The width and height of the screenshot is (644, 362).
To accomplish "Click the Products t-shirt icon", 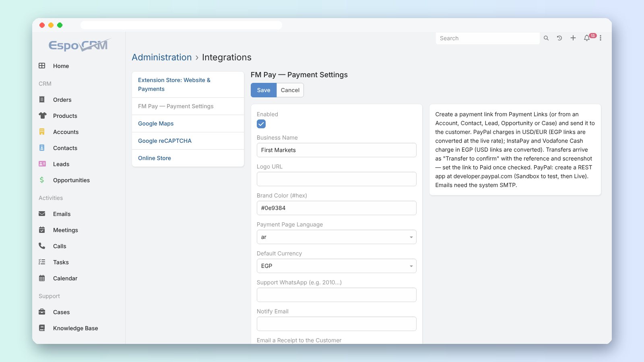I will [x=42, y=115].
